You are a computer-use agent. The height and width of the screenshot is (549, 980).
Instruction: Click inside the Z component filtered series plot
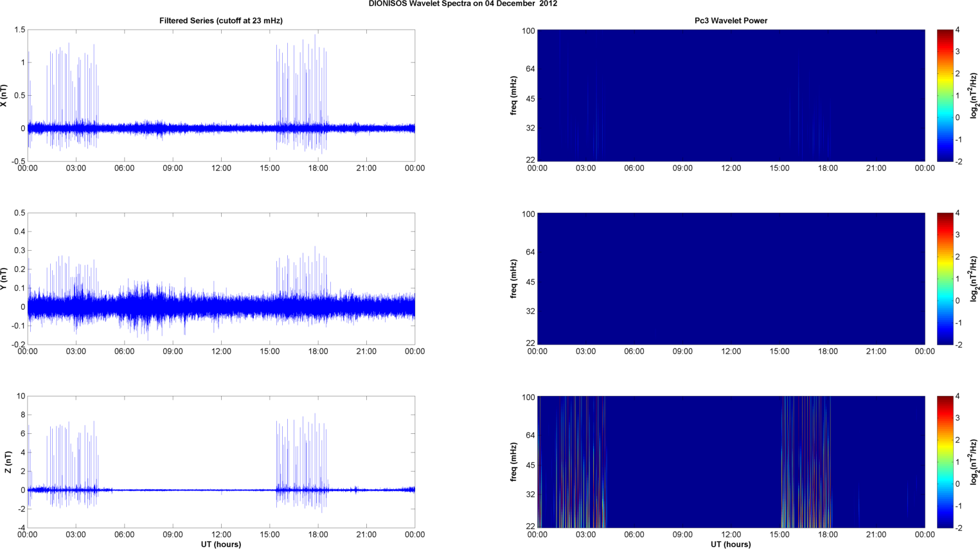point(221,462)
